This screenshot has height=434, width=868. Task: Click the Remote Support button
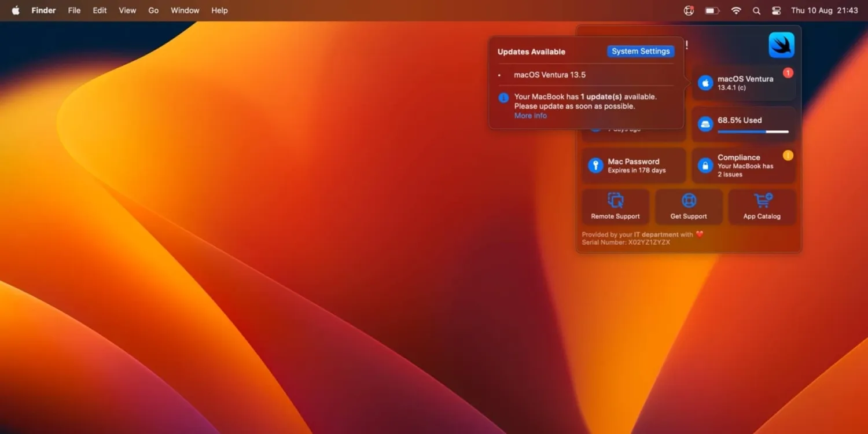[615, 207]
